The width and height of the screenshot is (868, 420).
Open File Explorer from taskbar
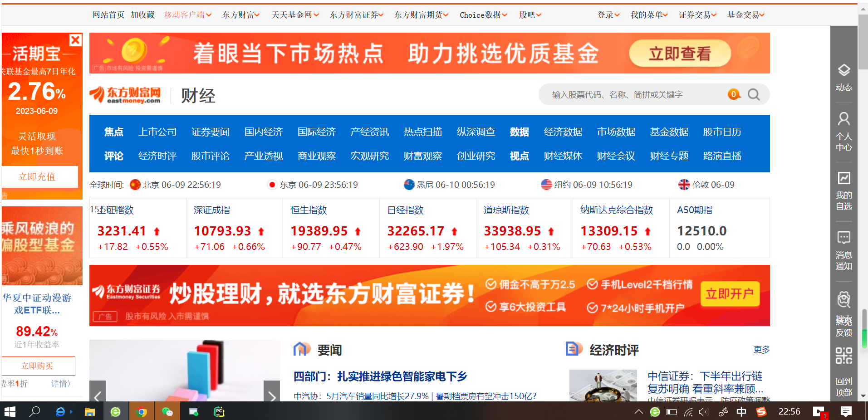click(x=90, y=412)
